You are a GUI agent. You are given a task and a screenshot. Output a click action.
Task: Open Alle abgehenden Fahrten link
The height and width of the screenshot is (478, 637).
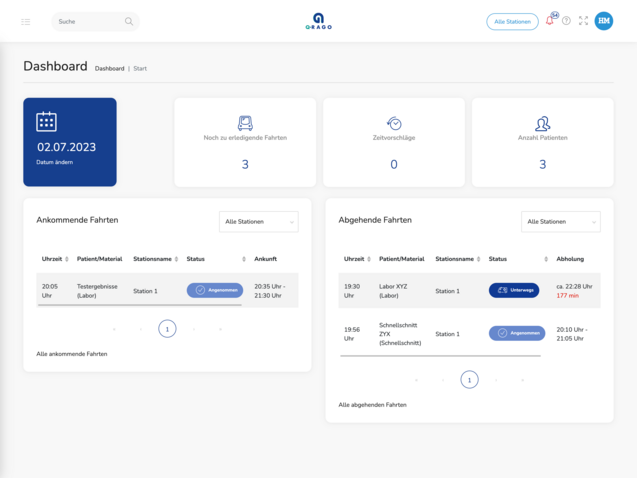[372, 405]
